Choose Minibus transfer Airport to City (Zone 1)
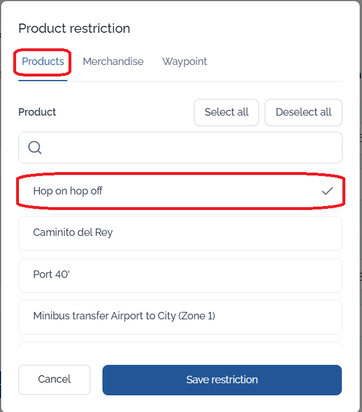Viewport: 362px width, 412px height. (180, 317)
